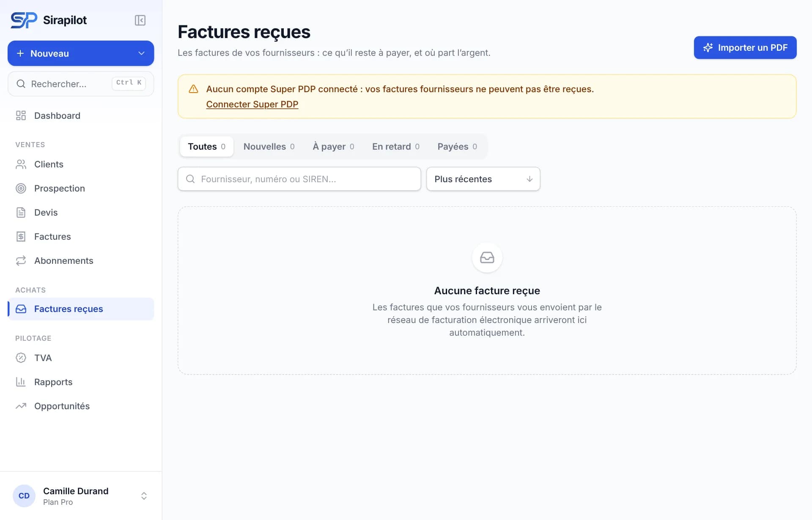Click the CD user avatar
Viewport: 812px width, 520px height.
point(24,495)
